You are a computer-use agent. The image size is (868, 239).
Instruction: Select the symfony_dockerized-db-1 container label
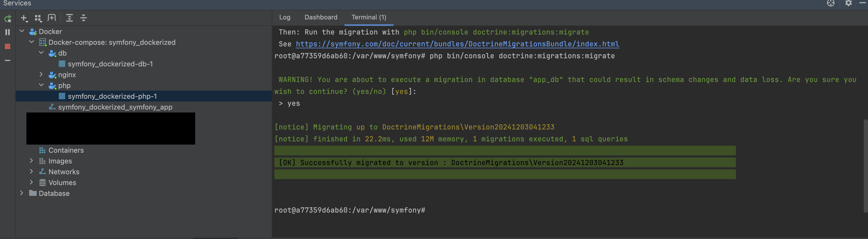(110, 64)
